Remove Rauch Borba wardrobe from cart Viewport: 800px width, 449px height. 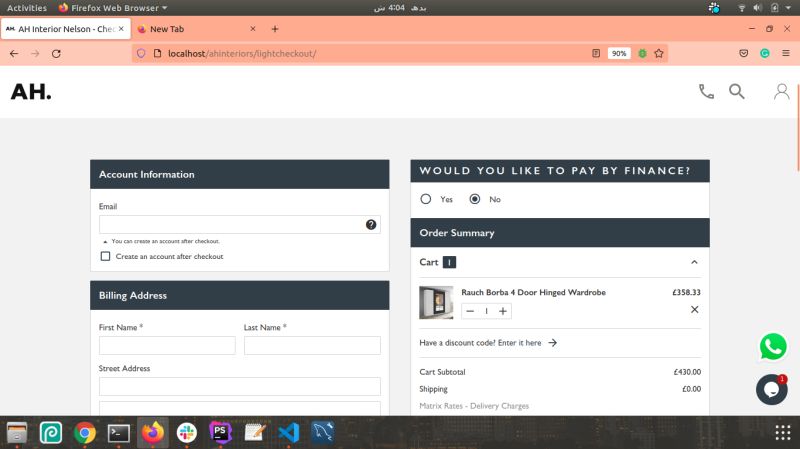click(x=694, y=310)
